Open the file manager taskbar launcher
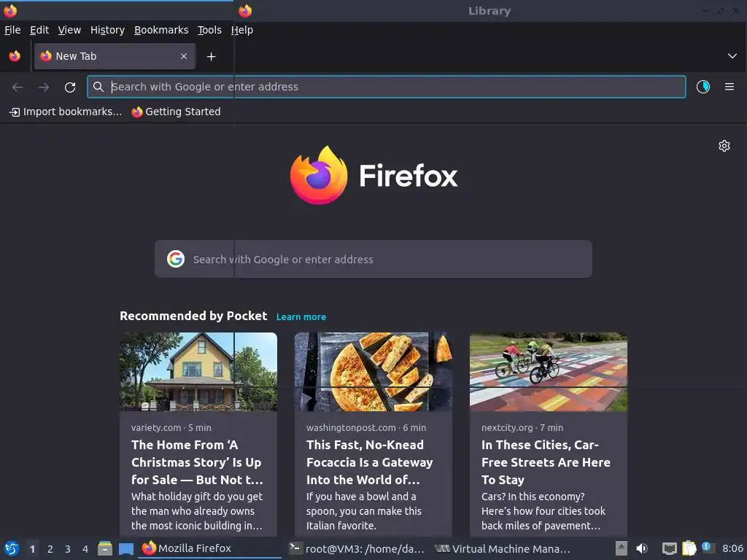Screen dimensions: 747x560 coord(105,548)
